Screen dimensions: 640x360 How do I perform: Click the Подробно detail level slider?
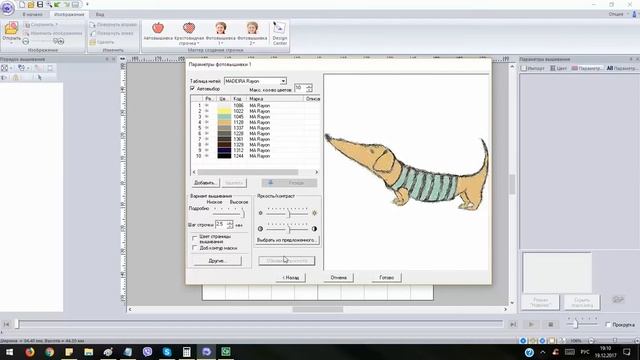pyautogui.click(x=229, y=212)
